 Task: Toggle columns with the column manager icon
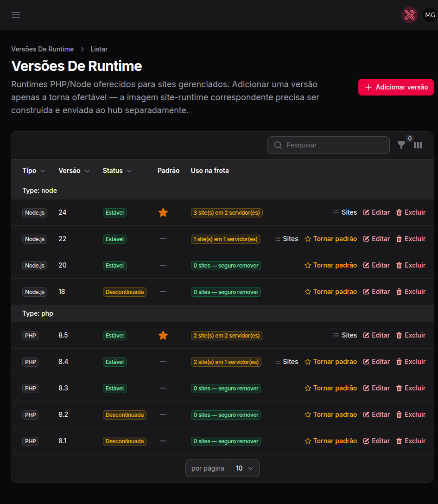coord(418,145)
